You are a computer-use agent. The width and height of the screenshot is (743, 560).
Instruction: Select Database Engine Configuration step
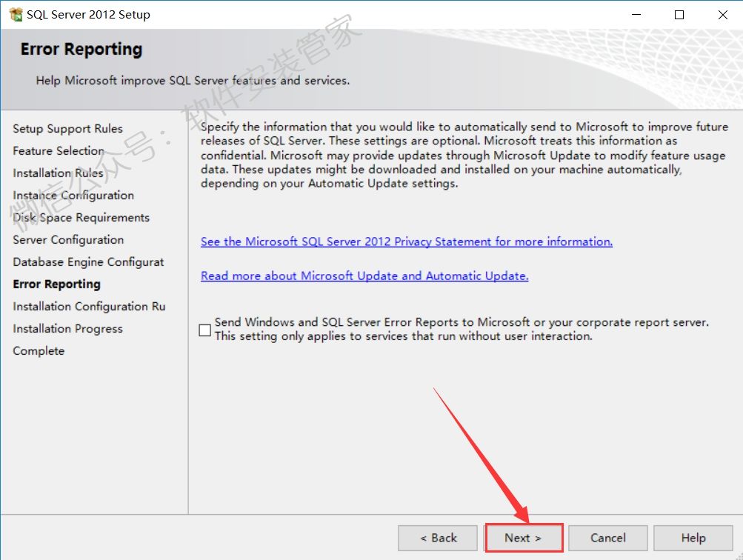(88, 262)
